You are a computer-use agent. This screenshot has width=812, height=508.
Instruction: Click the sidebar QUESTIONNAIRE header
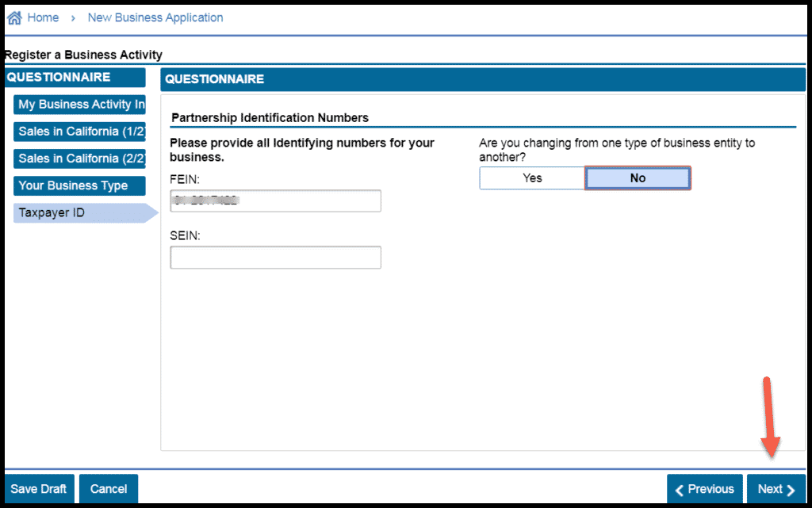tap(75, 78)
